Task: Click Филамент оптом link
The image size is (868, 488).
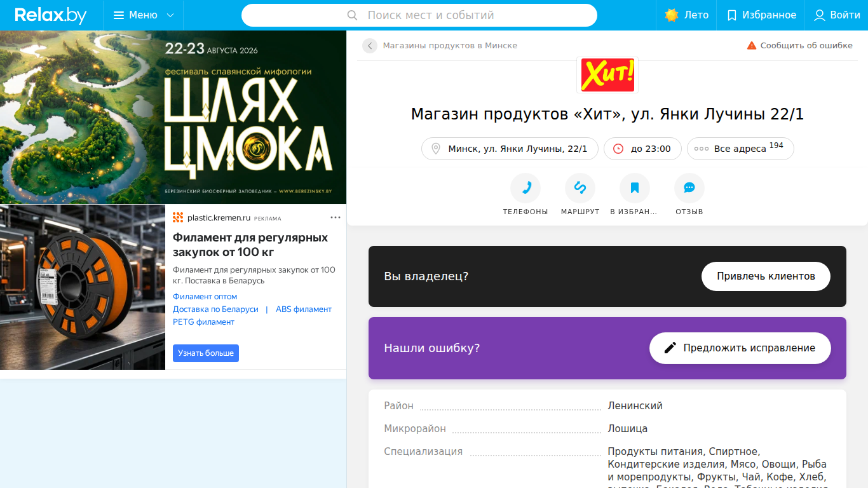Action: tap(205, 297)
